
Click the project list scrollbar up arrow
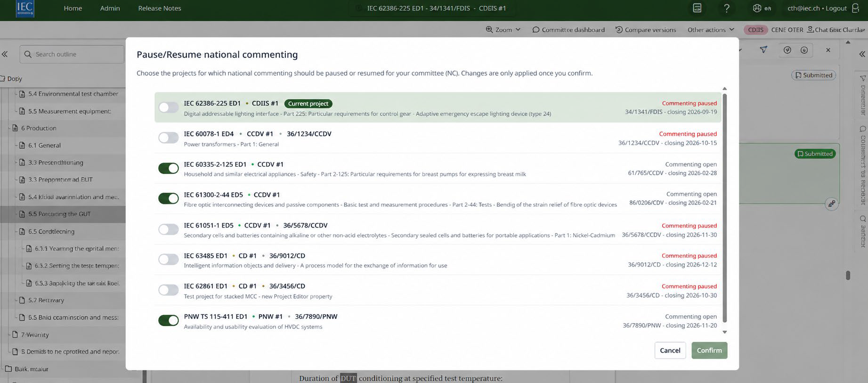coord(725,89)
